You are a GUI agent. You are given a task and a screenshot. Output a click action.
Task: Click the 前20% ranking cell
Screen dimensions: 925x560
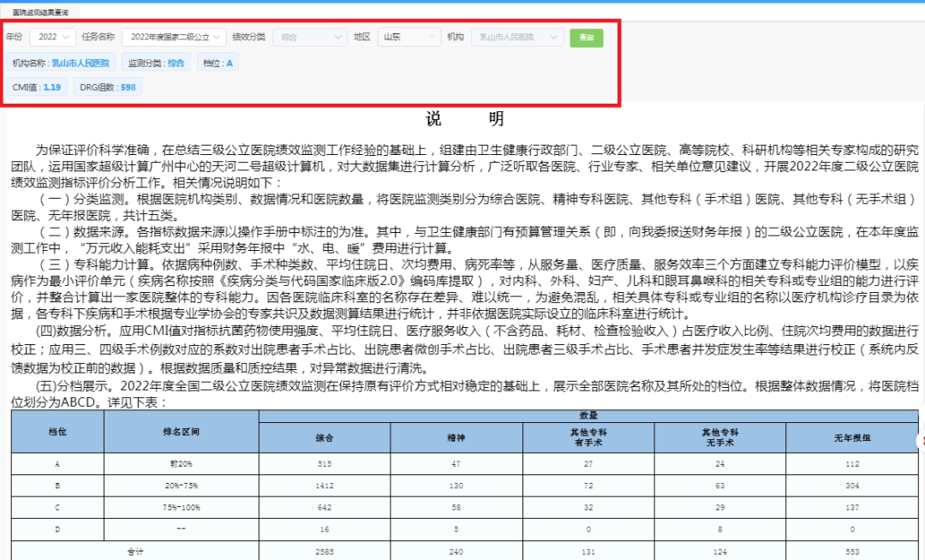[x=181, y=464]
